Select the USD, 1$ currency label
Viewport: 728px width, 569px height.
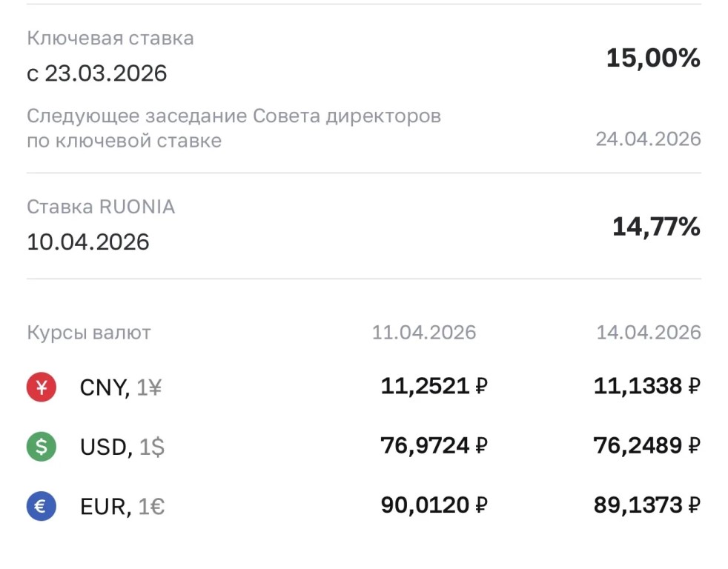[x=122, y=447]
